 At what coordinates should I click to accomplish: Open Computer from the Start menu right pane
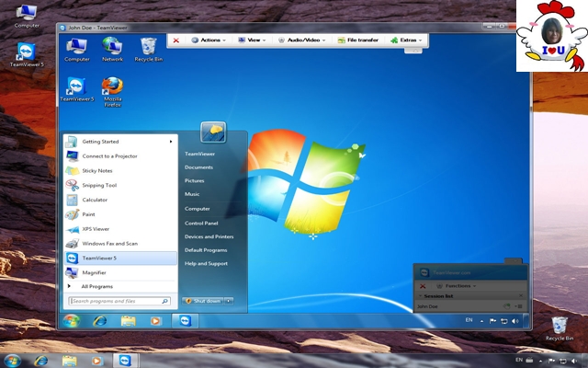[198, 209]
